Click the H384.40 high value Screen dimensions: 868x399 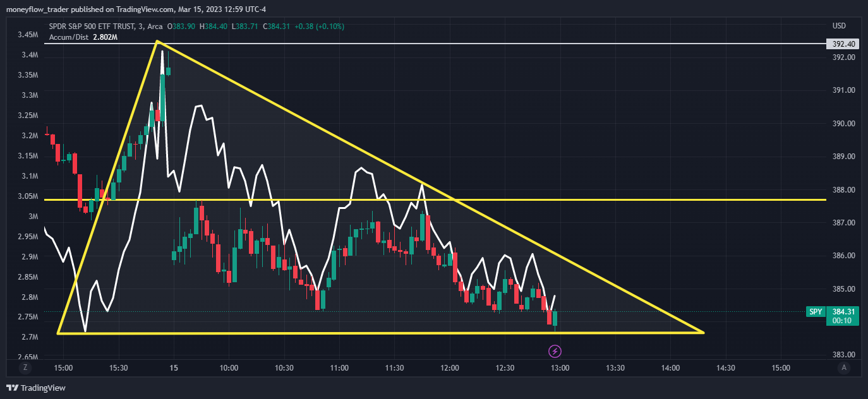[x=215, y=27]
